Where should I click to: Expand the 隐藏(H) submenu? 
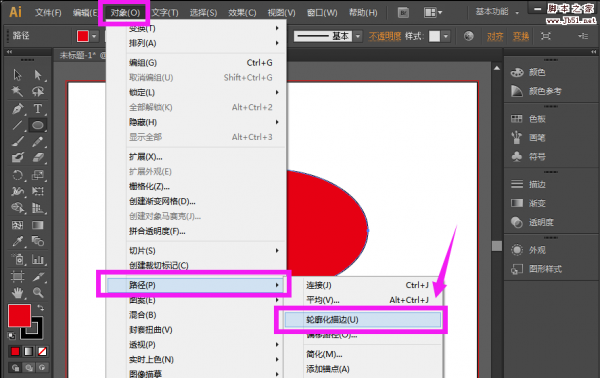point(205,122)
